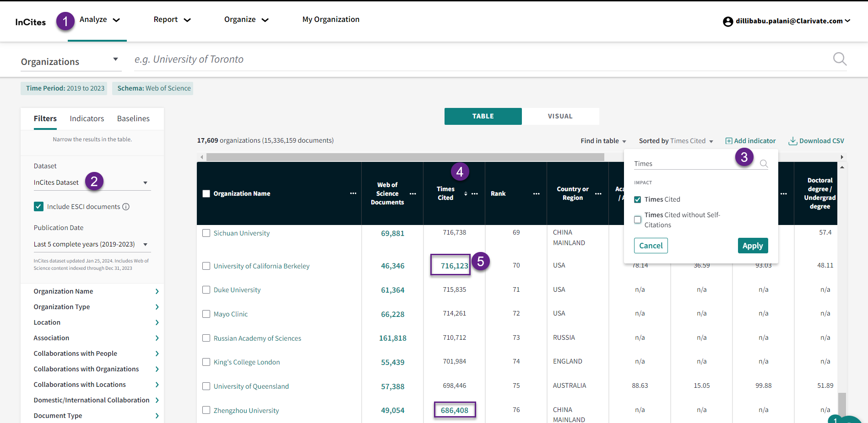
Task: Select all organizations checkbox in header
Action: tap(206, 193)
